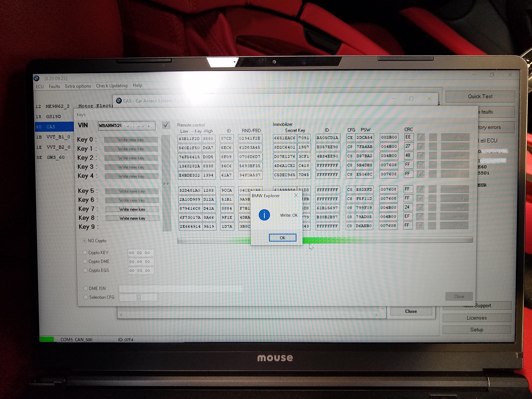The image size is (532, 399).
Task: Write new key for Key 6
Action: tap(132, 200)
